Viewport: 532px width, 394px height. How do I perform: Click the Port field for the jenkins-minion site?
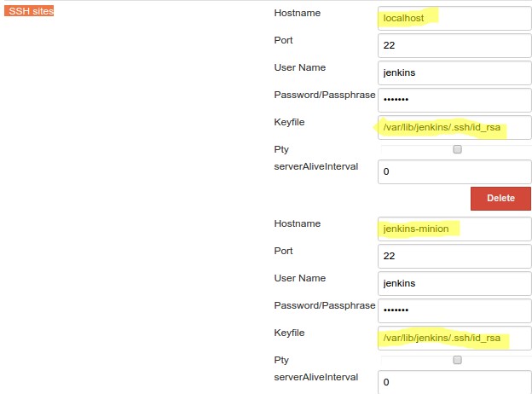pyautogui.click(x=454, y=256)
